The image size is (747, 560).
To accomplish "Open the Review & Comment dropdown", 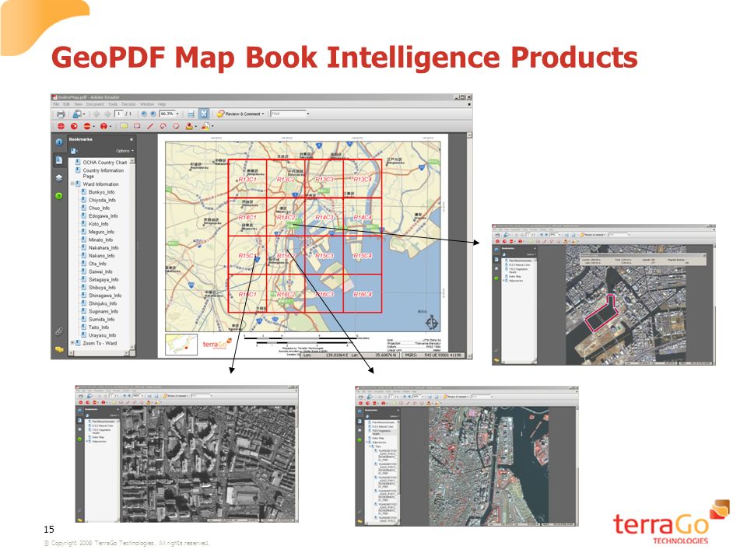I will coord(240,114).
